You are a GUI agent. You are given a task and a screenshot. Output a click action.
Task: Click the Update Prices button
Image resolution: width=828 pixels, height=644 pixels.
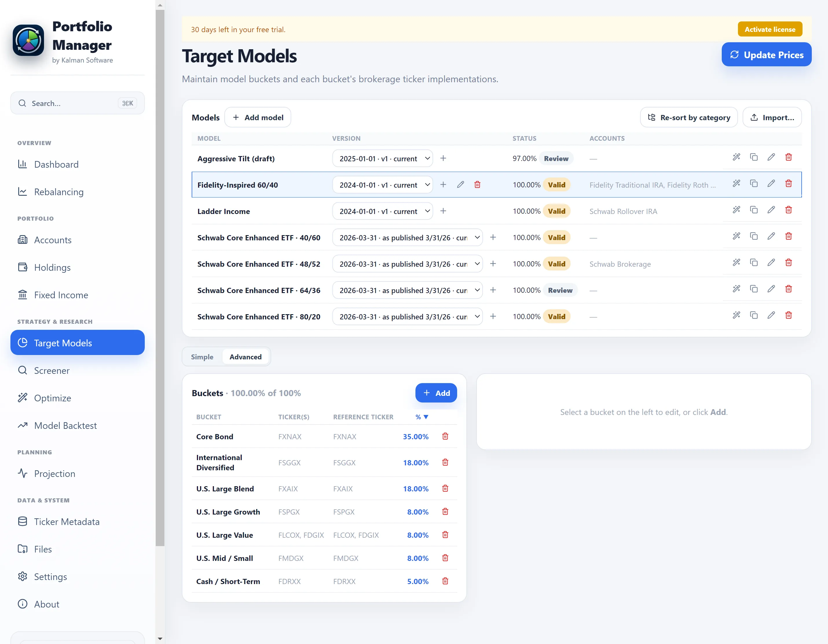(x=766, y=55)
